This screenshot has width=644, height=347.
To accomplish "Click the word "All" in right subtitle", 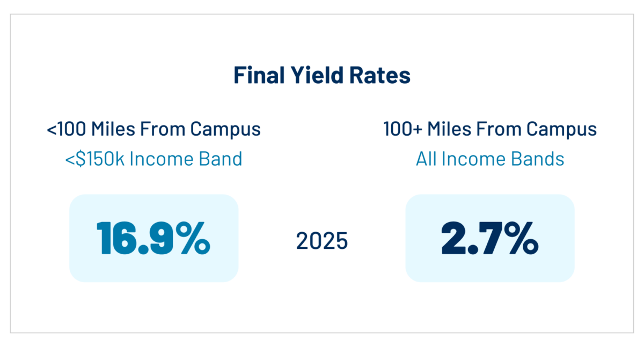I will [x=426, y=159].
